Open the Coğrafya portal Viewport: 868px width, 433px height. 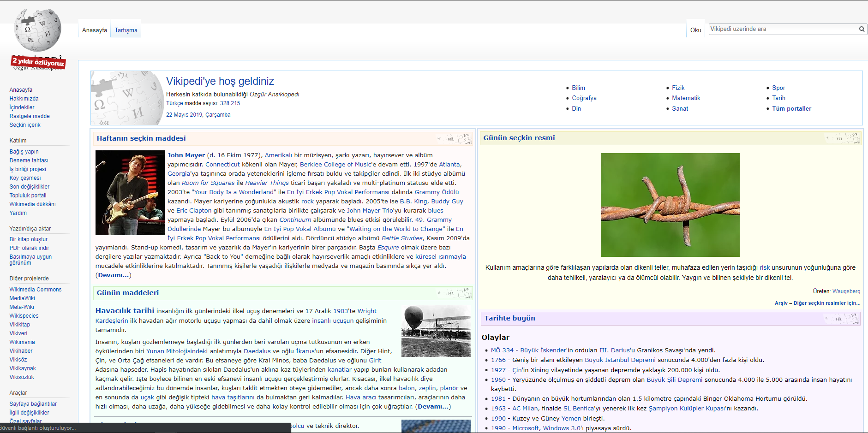pos(584,98)
